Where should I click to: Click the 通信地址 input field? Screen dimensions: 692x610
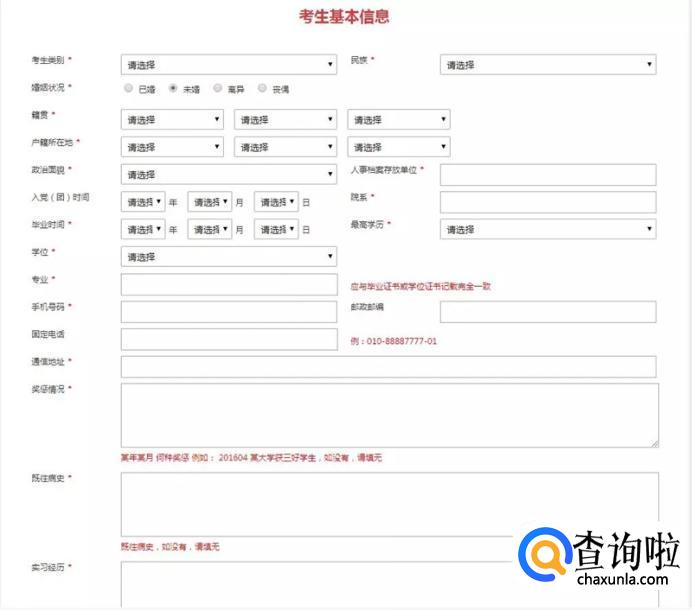388,367
